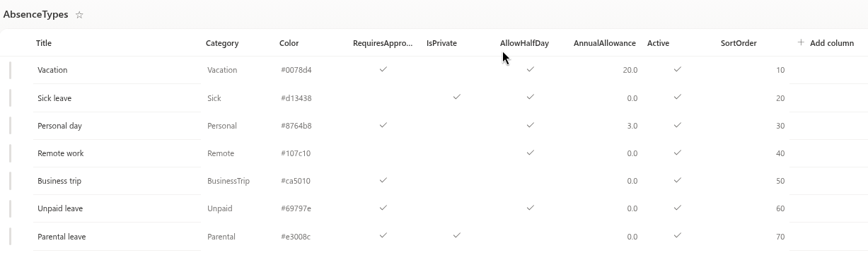
Task: Click the plus icon beside Add column
Action: click(801, 42)
